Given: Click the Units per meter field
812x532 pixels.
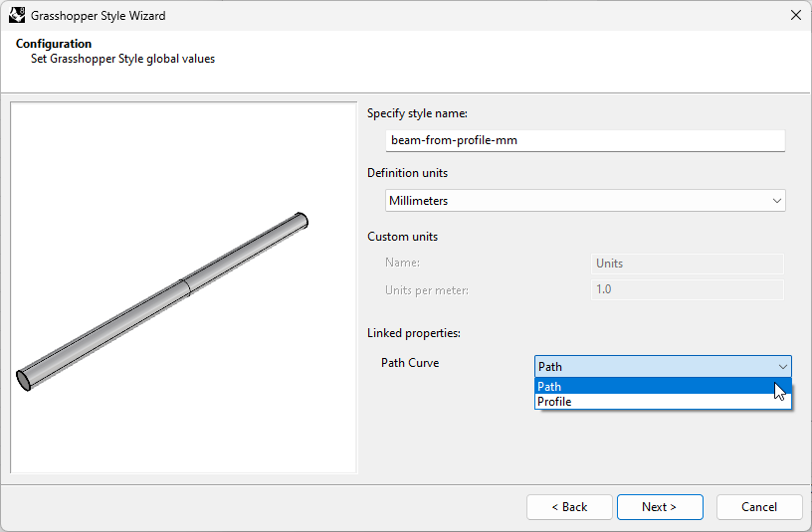Looking at the screenshot, I should click(x=688, y=289).
